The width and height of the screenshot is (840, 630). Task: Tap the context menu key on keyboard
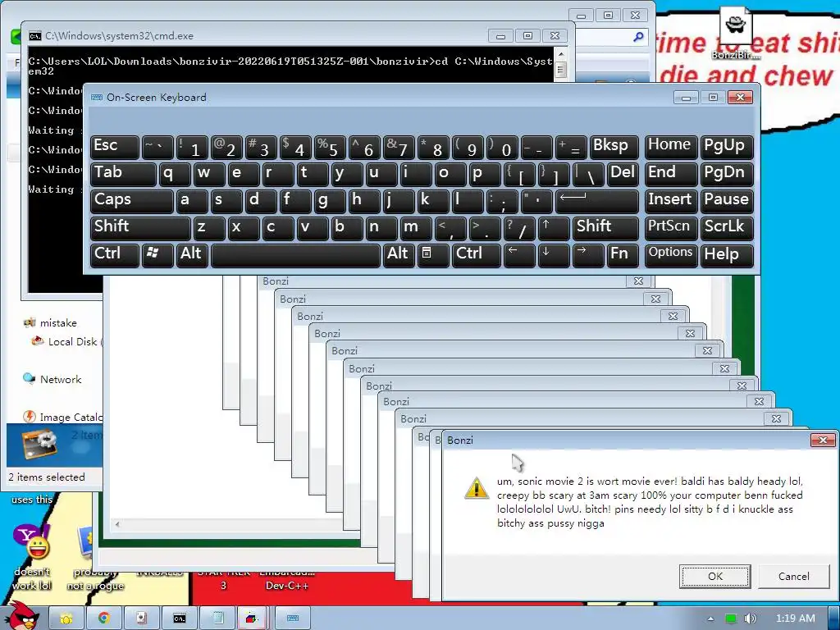(433, 254)
